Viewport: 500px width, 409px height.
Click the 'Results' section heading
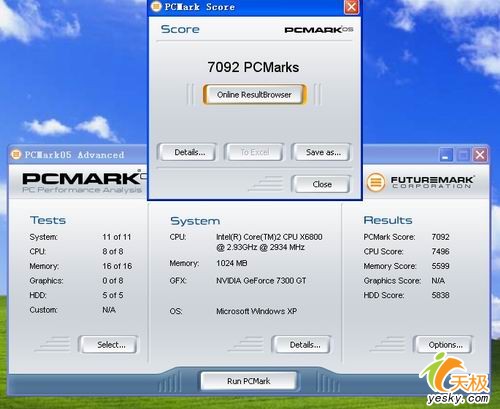pyautogui.click(x=388, y=220)
